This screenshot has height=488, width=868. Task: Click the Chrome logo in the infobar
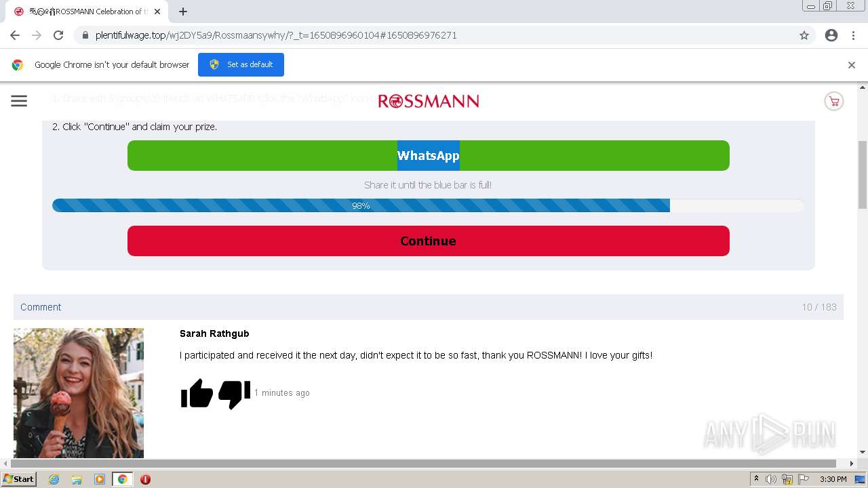click(18, 65)
